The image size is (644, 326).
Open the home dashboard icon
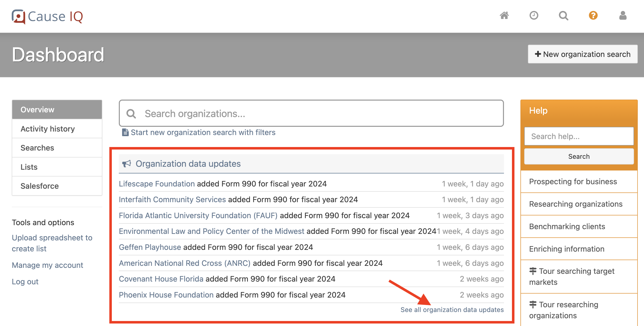pyautogui.click(x=504, y=16)
